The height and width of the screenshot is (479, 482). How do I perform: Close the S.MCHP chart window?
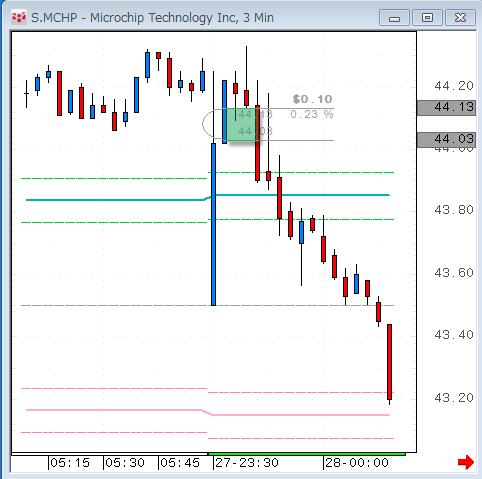tap(460, 18)
